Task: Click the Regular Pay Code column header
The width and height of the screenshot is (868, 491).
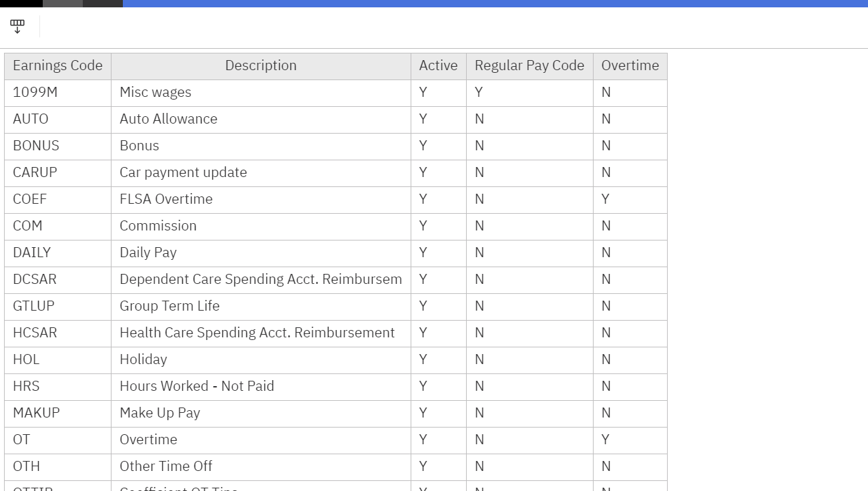Action: tap(529, 66)
